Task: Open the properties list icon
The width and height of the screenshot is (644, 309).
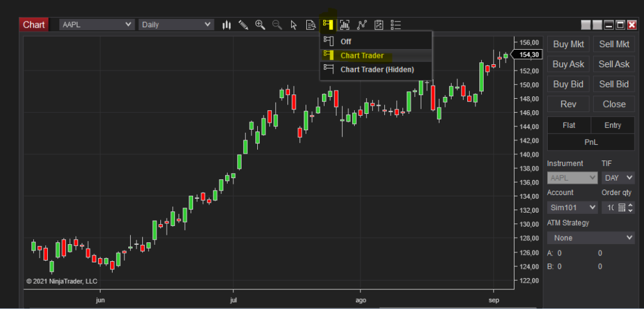Action: 396,25
